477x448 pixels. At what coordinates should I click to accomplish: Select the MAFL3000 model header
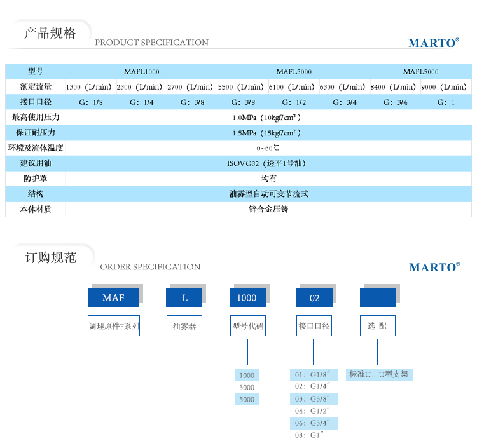pos(294,72)
